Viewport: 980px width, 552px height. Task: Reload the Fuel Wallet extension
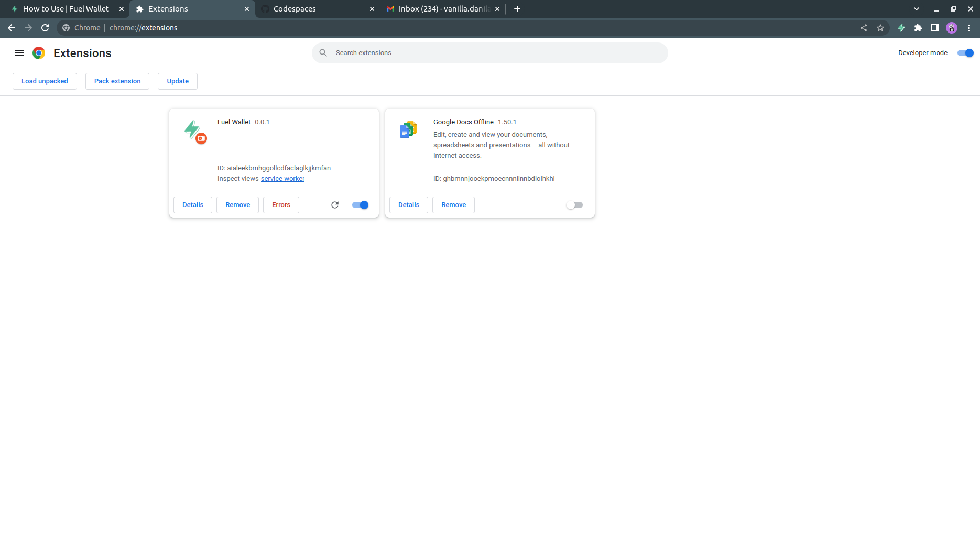335,205
